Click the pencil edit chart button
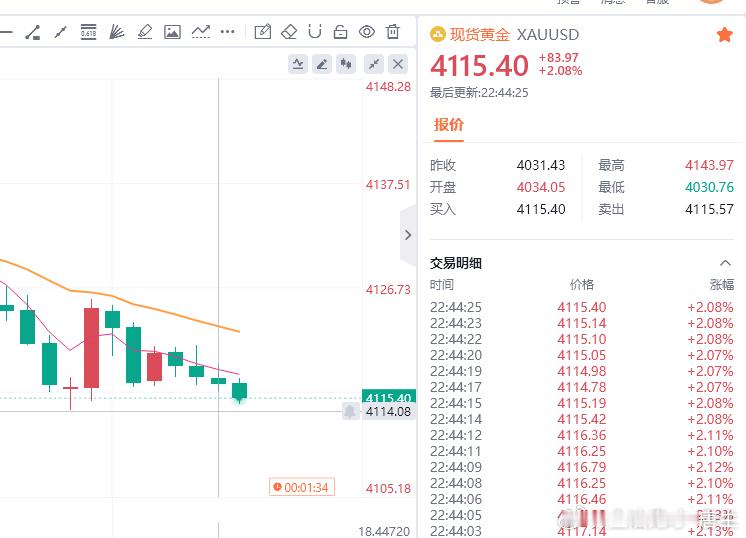Image resolution: width=746 pixels, height=538 pixels. 322,64
